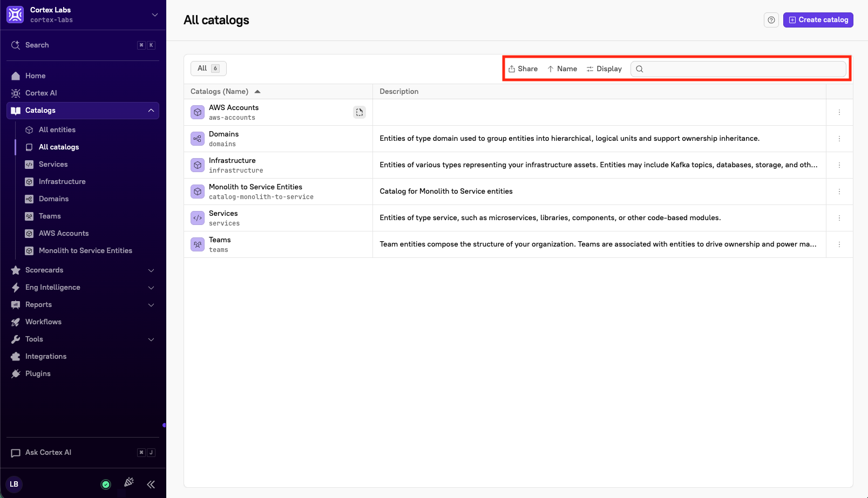Open AWS Accounts in sidebar tree

click(64, 234)
